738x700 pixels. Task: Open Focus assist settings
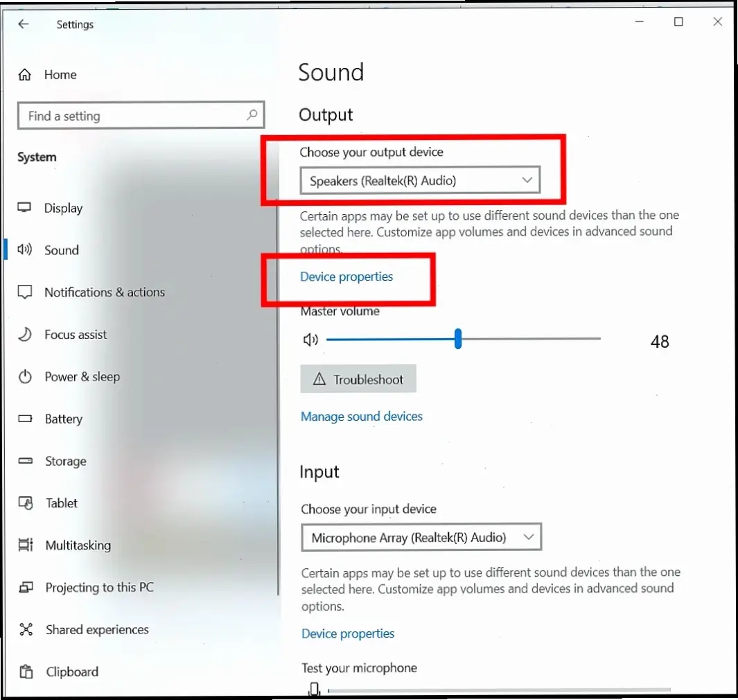click(76, 335)
